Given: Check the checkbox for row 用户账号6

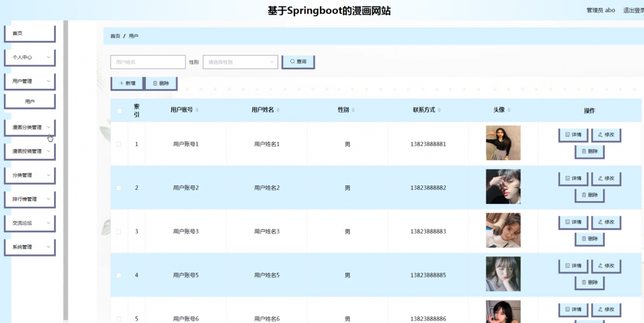Looking at the screenshot, I should [119, 319].
